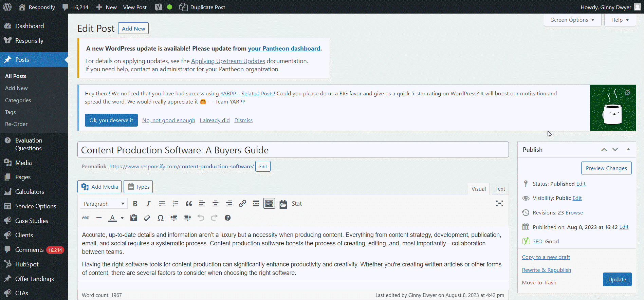Toggle bold formatting in editor toolbar
Viewport: 644px width, 300px height.
click(x=135, y=204)
